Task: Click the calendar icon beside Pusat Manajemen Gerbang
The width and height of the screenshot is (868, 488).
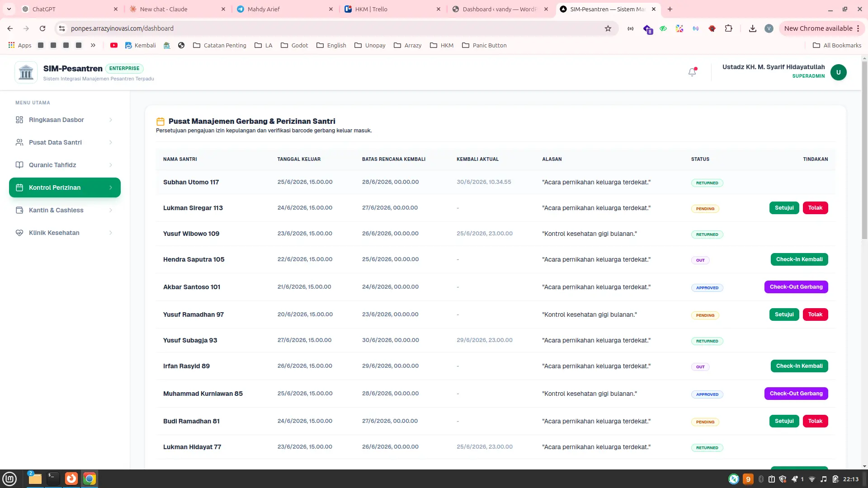Action: pos(160,122)
